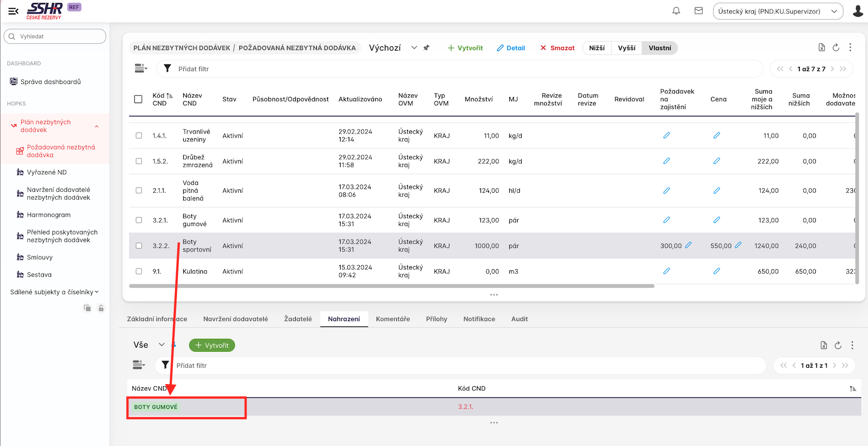
Task: Toggle the select-all checkbox in table header
Action: tap(138, 99)
